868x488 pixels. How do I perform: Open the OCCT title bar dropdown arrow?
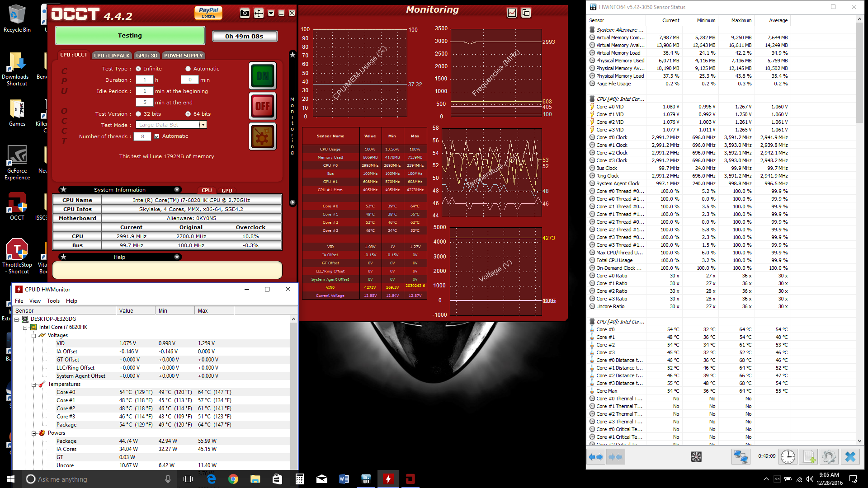(x=271, y=13)
